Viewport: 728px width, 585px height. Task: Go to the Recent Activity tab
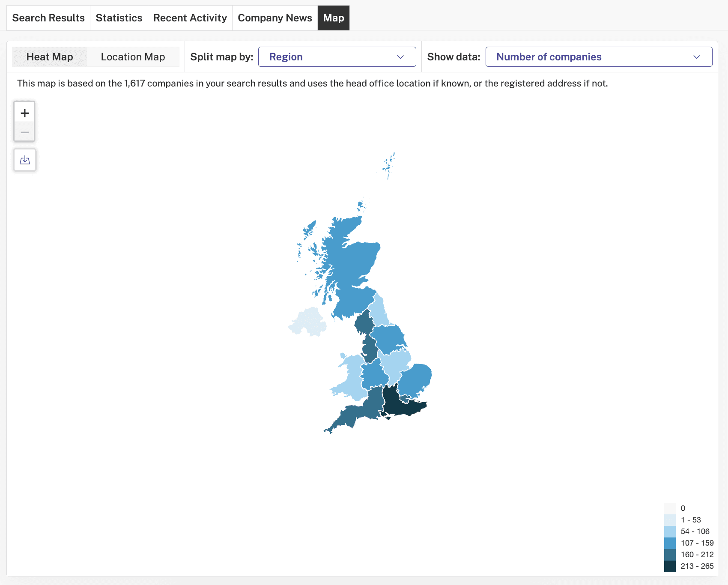pos(190,18)
